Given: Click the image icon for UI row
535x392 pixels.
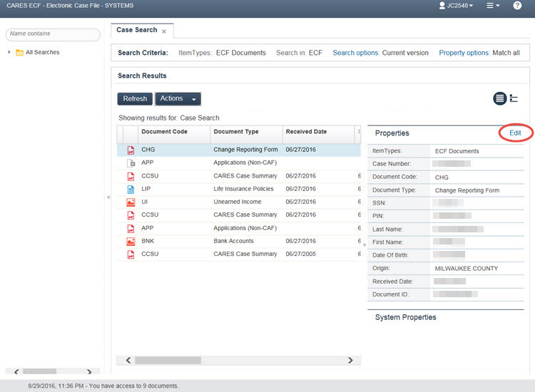Looking at the screenshot, I should click(131, 202).
